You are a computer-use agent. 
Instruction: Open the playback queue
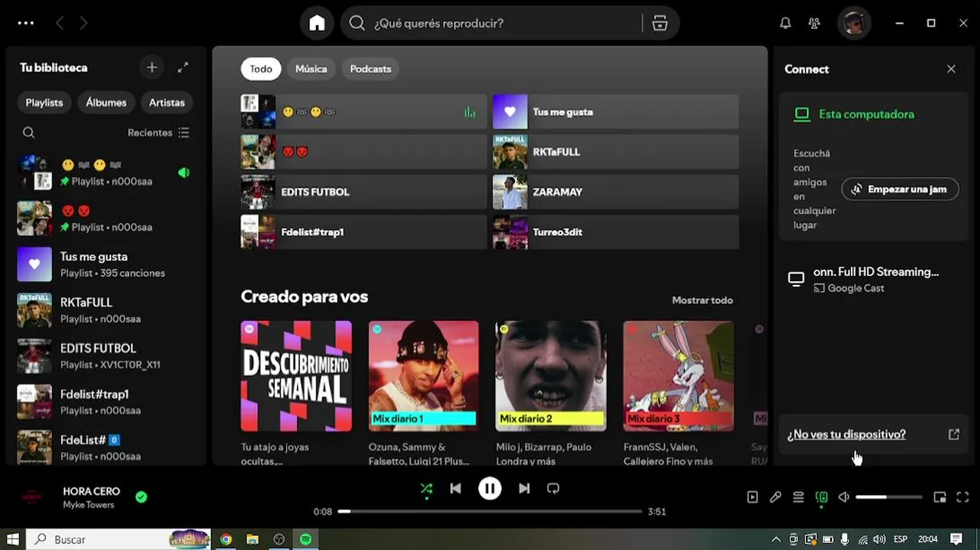tap(798, 497)
